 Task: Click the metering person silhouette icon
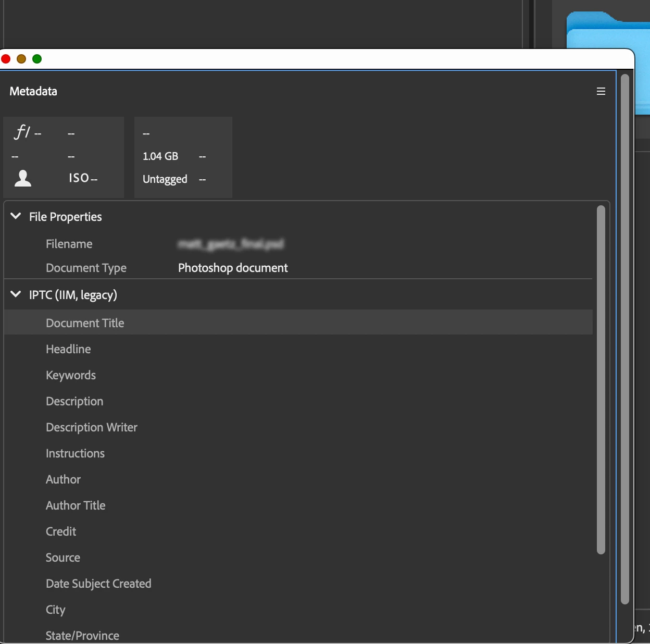click(23, 178)
